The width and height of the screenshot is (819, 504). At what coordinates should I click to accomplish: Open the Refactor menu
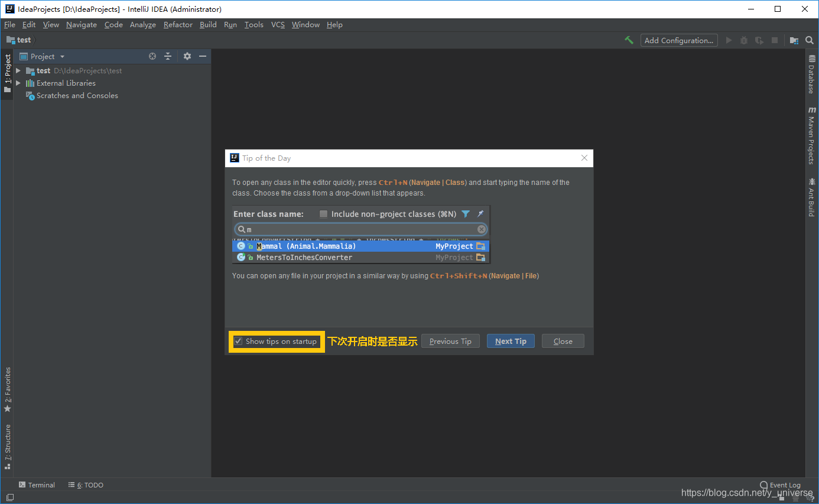tap(178, 25)
